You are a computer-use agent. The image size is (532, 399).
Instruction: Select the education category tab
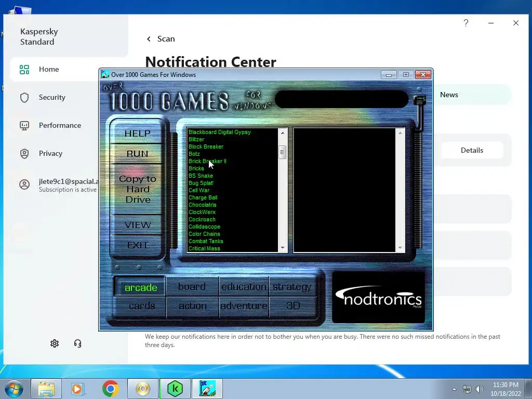click(x=244, y=287)
